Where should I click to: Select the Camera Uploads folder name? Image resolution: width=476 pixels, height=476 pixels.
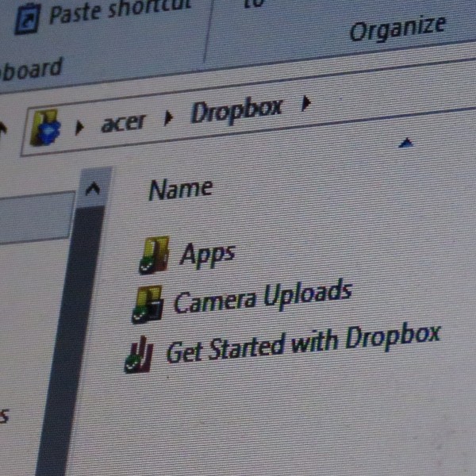pyautogui.click(x=263, y=296)
